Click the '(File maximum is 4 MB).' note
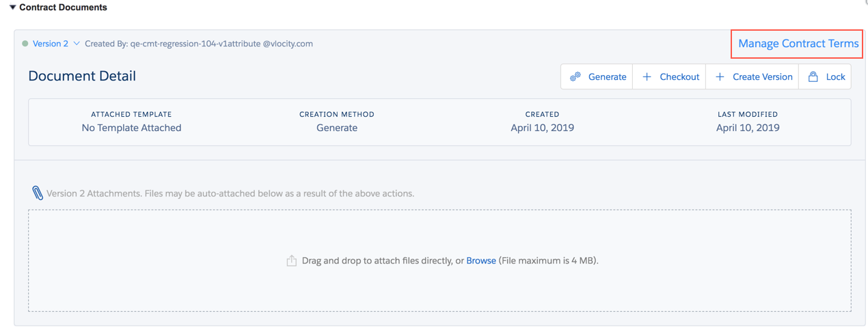This screenshot has height=329, width=868. tap(549, 261)
